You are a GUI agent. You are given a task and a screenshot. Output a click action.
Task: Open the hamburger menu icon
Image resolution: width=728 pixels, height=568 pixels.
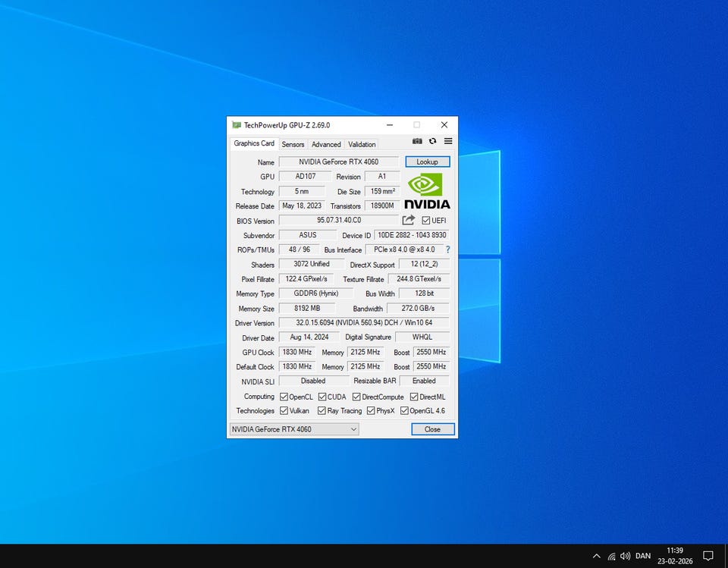448,141
